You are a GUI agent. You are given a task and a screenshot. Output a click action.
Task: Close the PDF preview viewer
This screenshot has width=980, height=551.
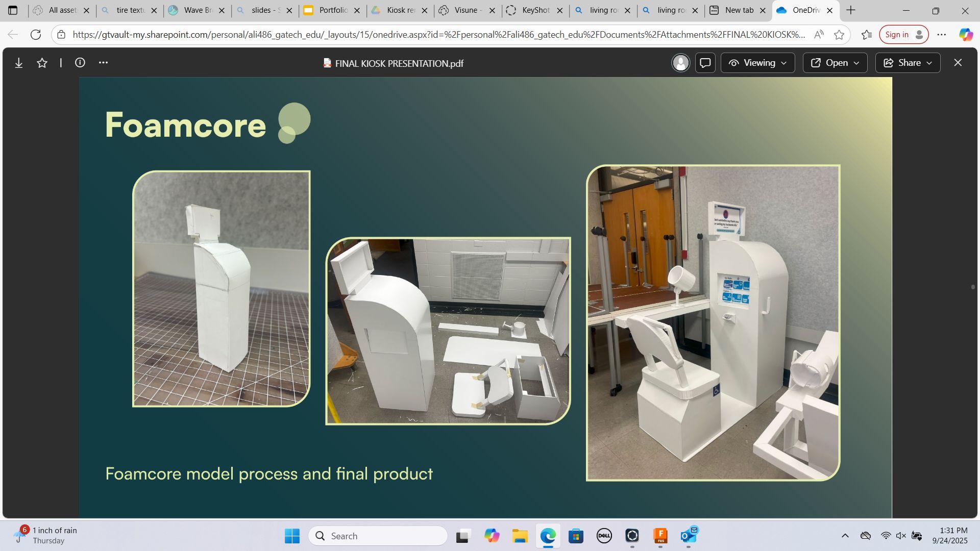click(958, 63)
